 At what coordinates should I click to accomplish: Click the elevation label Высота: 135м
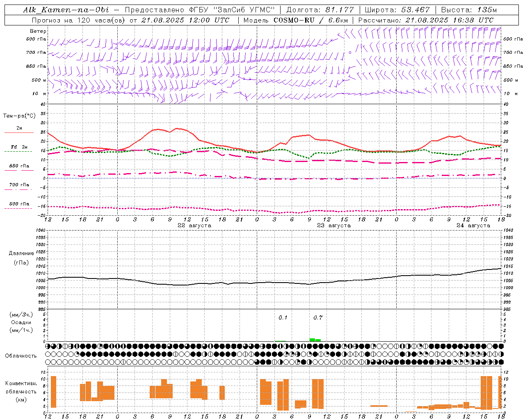click(x=469, y=10)
